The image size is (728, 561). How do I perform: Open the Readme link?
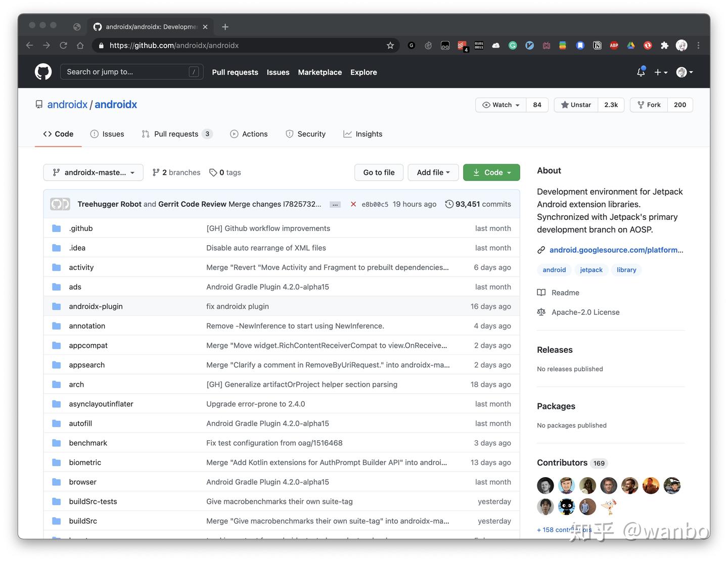pos(558,293)
